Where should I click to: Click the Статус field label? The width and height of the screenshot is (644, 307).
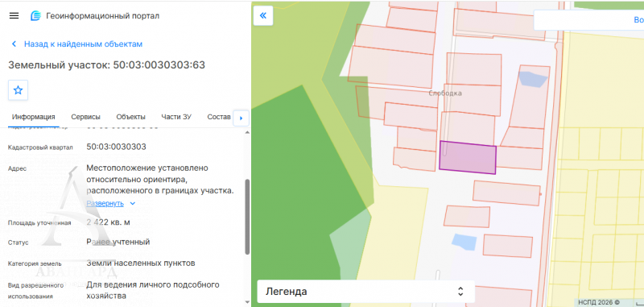click(x=19, y=243)
